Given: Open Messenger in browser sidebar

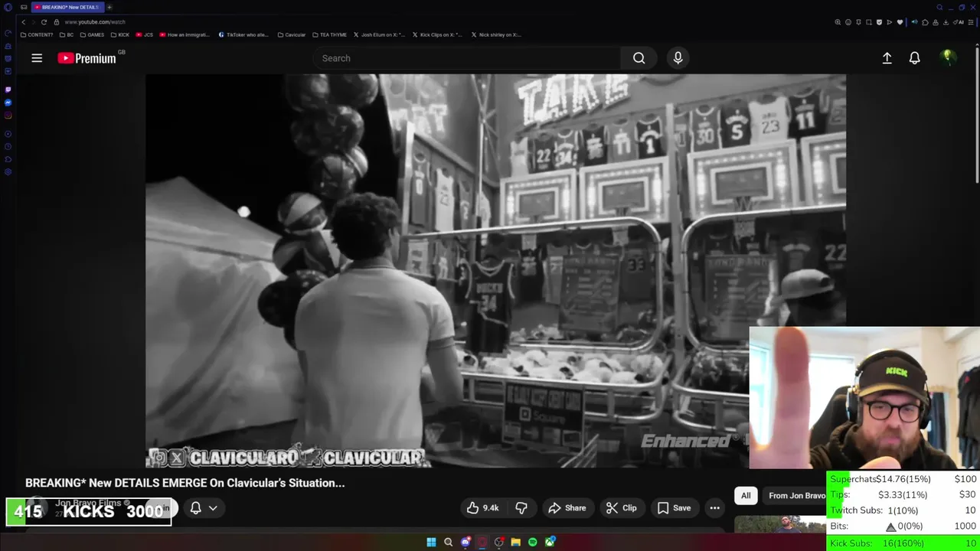Looking at the screenshot, I should [8, 103].
